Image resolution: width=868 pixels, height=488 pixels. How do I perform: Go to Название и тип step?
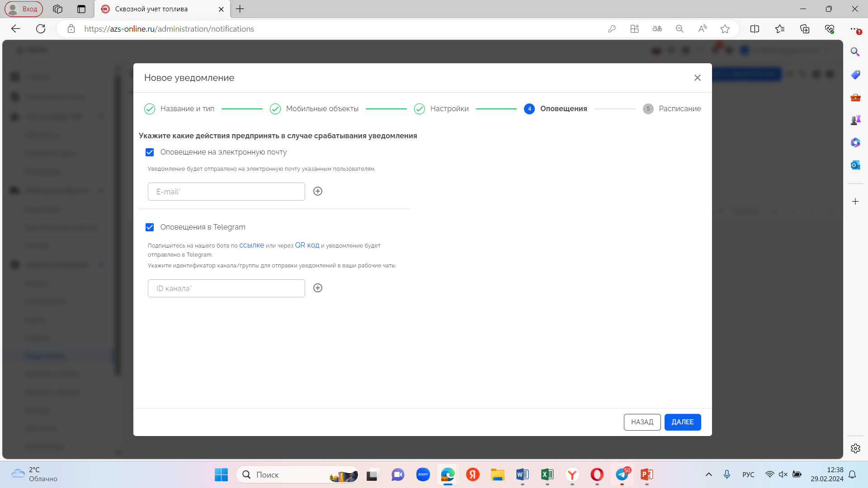187,109
